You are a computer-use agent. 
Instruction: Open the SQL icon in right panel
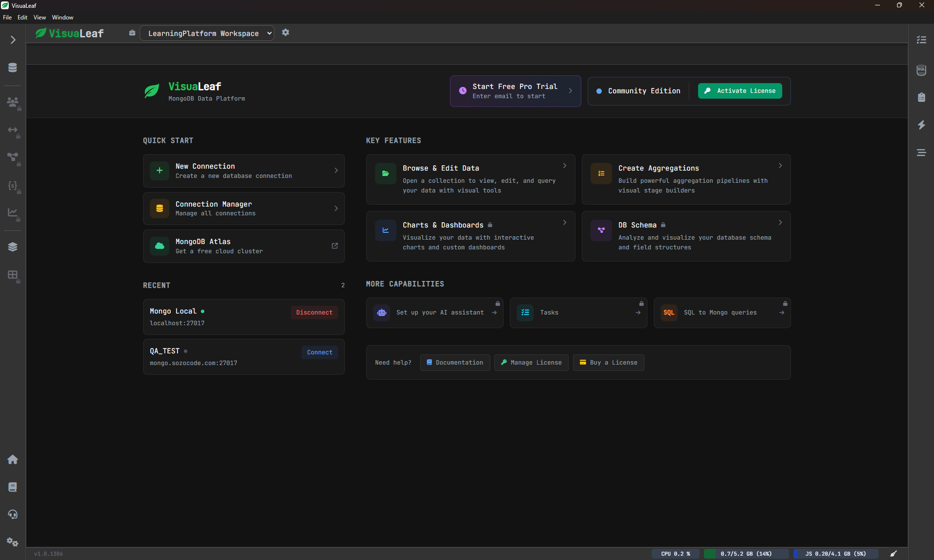921,70
